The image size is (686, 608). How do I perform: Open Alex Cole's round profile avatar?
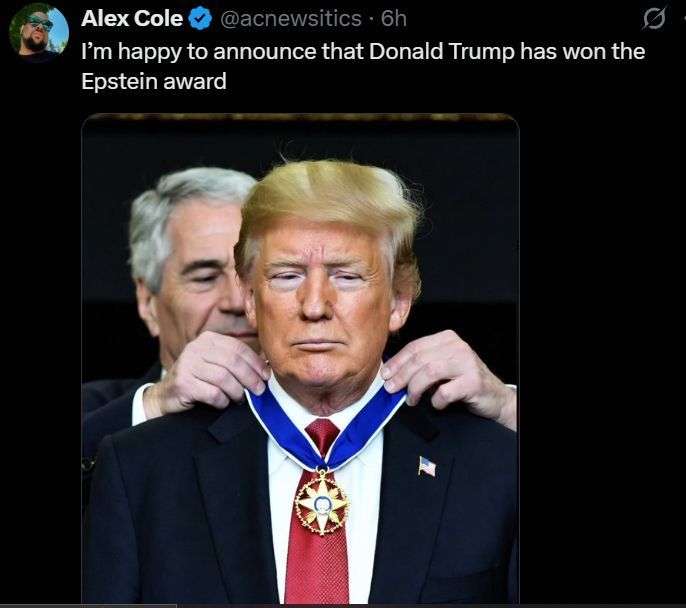click(x=38, y=31)
